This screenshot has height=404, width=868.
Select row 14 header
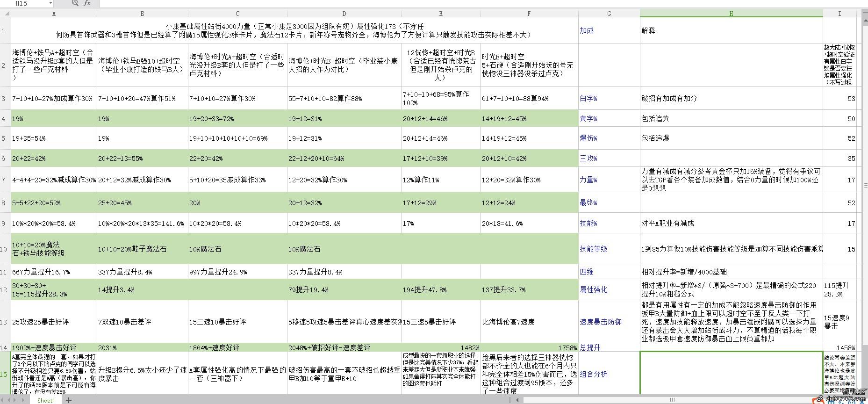pyautogui.click(x=5, y=347)
